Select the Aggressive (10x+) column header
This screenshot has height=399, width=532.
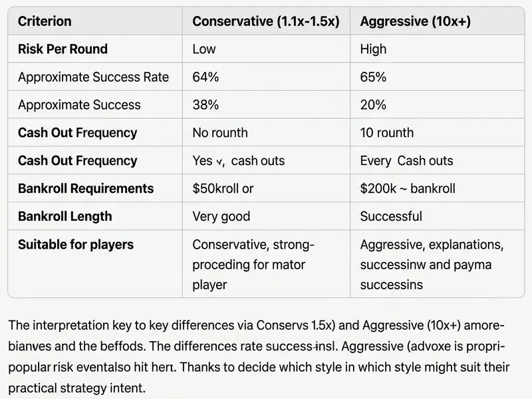click(415, 21)
